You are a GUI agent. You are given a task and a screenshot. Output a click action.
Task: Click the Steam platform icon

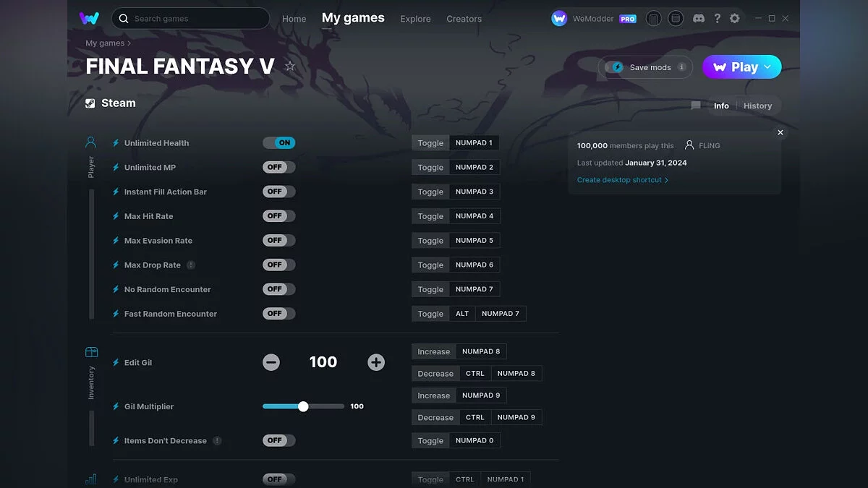pyautogui.click(x=90, y=103)
